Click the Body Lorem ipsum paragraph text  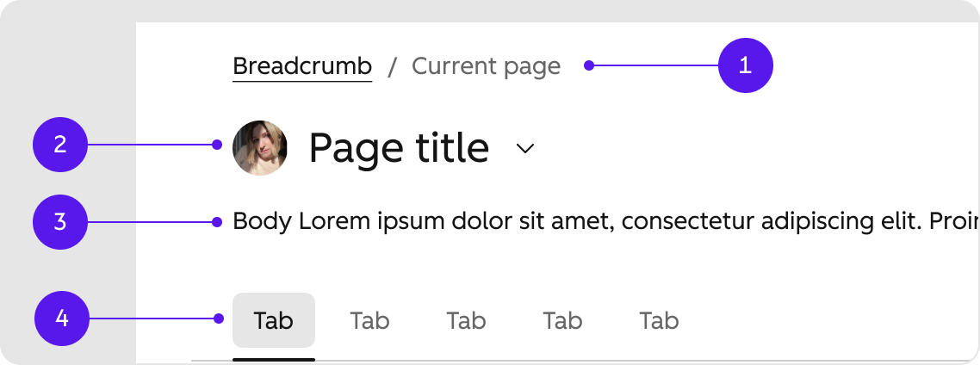pyautogui.click(x=605, y=222)
